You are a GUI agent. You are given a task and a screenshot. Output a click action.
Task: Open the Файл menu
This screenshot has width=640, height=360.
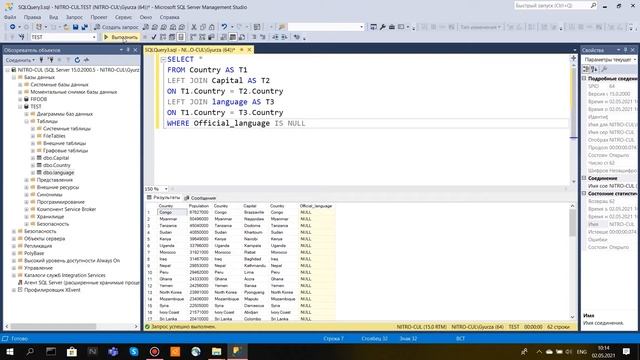(10, 17)
